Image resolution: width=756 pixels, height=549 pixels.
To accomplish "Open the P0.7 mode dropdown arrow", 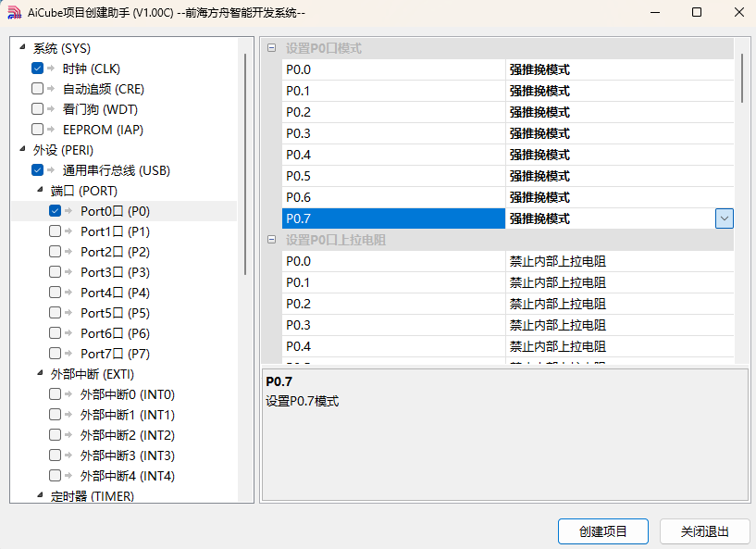I will [725, 218].
